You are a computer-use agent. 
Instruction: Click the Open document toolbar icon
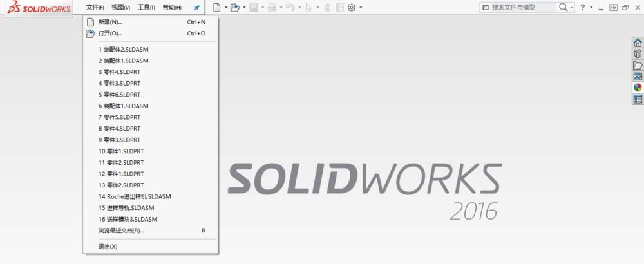235,7
